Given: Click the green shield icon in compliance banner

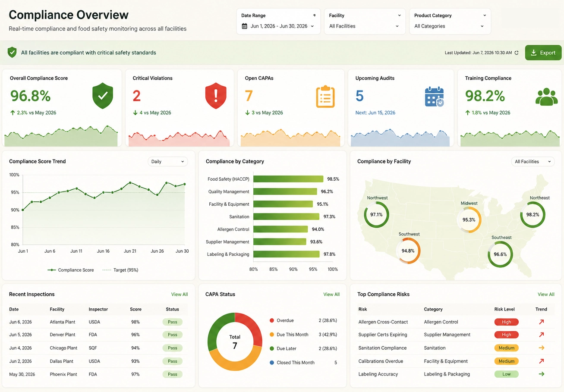Looking at the screenshot, I should click(x=12, y=53).
